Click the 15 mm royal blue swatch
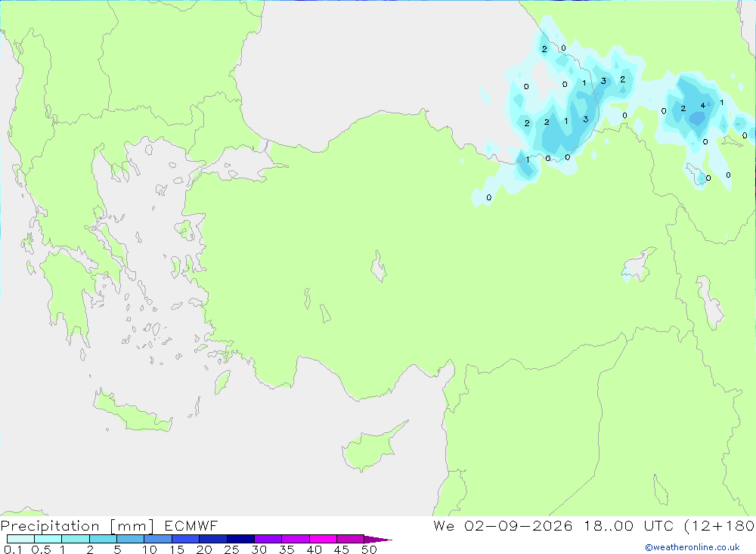The height and width of the screenshot is (554, 756). (185, 539)
